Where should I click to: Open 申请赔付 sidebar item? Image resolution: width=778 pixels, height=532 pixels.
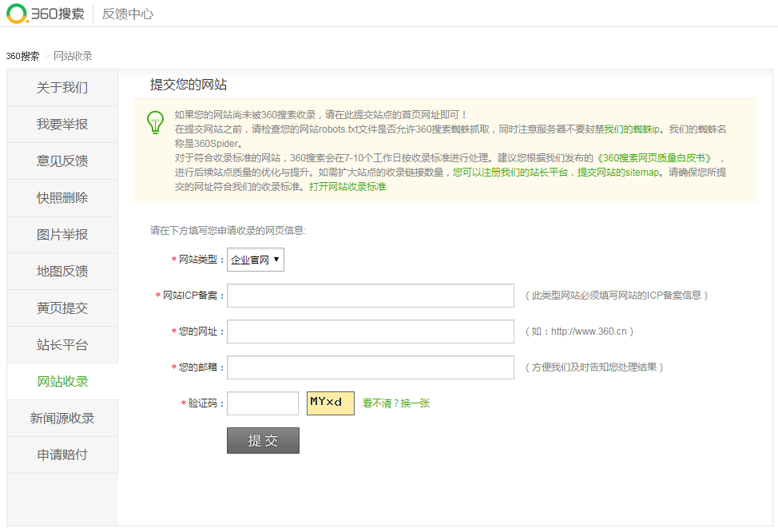62,455
